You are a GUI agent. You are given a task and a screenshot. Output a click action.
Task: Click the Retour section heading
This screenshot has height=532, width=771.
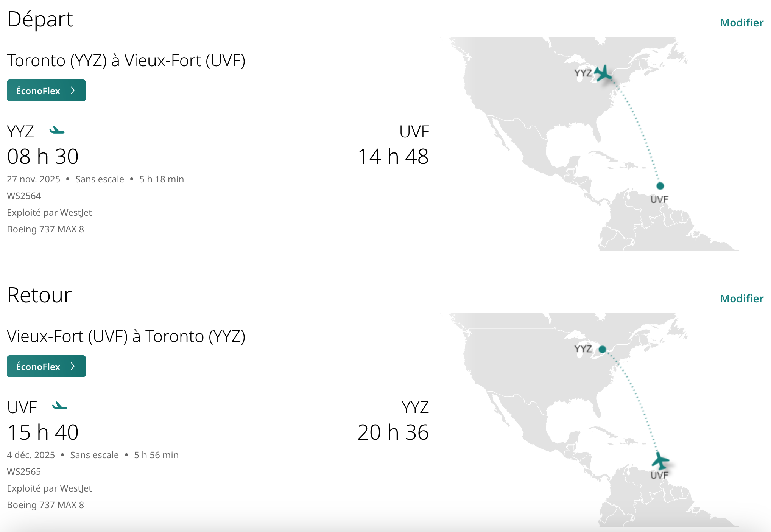pyautogui.click(x=39, y=295)
